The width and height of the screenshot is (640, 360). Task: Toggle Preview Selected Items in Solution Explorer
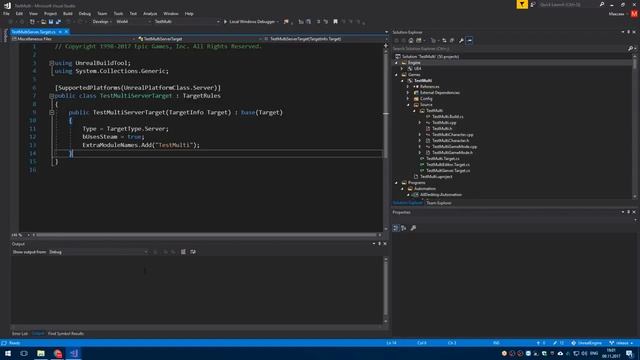point(470,40)
